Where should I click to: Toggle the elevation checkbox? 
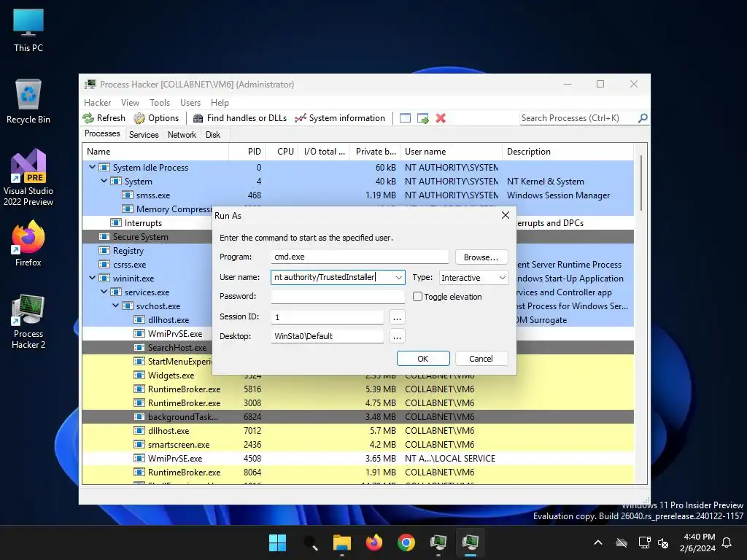(417, 297)
